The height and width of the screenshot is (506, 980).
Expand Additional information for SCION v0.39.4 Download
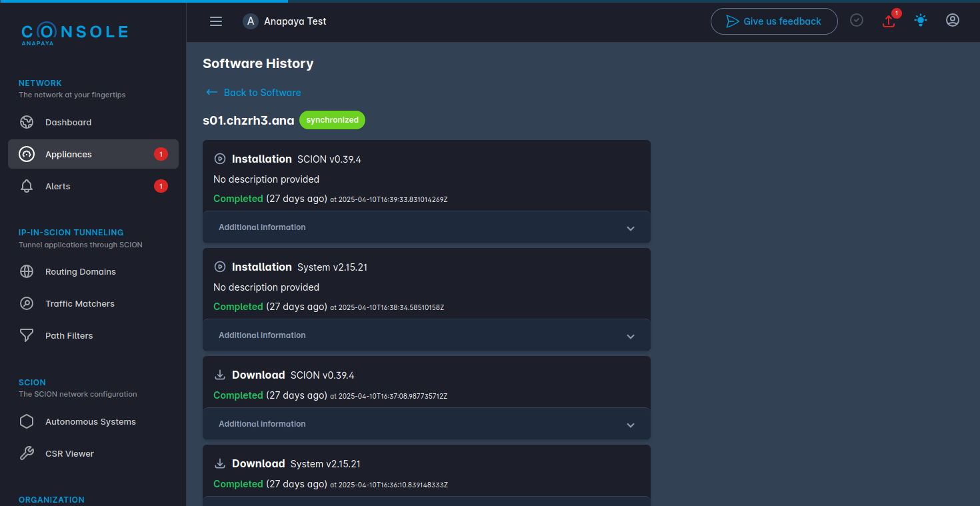point(426,425)
